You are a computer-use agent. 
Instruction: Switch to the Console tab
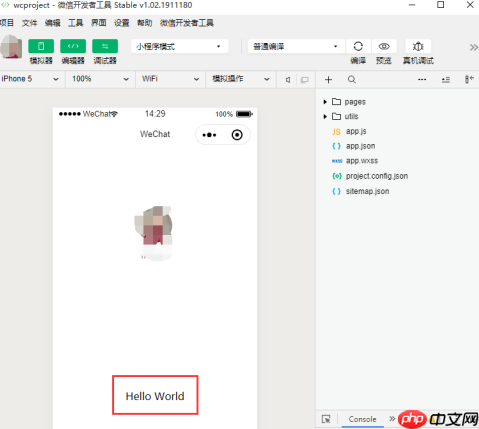click(x=362, y=419)
